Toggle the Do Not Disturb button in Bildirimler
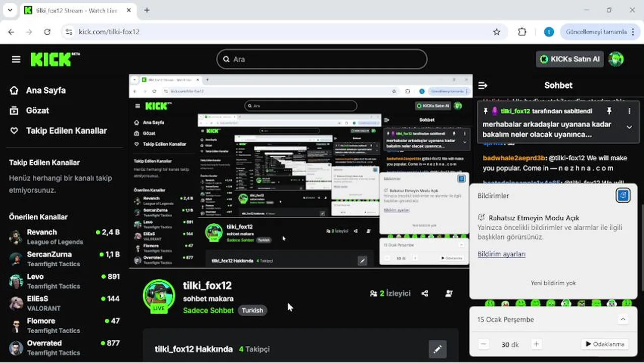This screenshot has height=363, width=644. tap(623, 195)
